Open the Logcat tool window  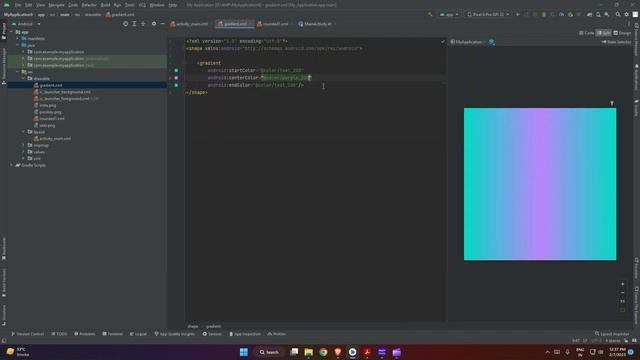pos(138,334)
